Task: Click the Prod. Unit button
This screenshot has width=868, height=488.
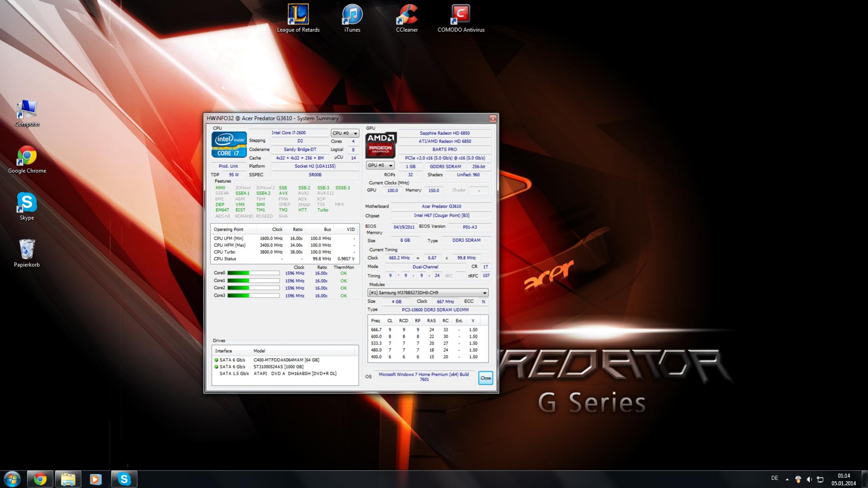Action: (228, 166)
